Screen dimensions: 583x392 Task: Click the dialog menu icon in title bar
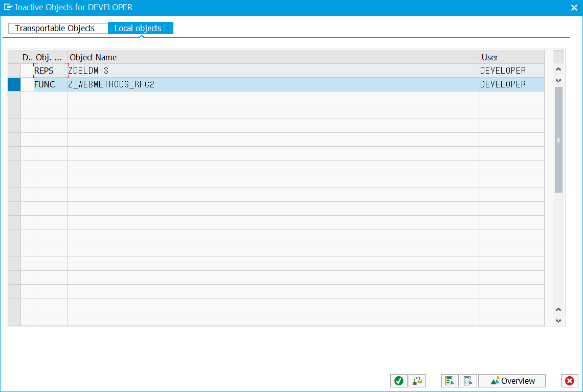point(8,8)
